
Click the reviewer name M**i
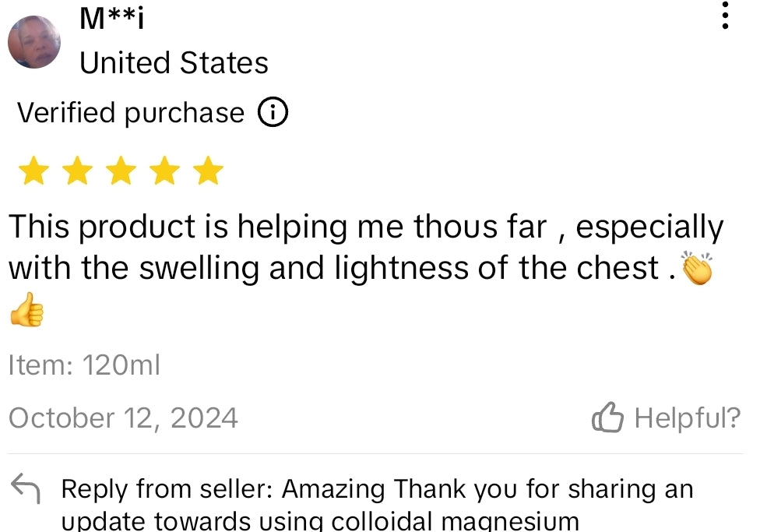coord(112,19)
